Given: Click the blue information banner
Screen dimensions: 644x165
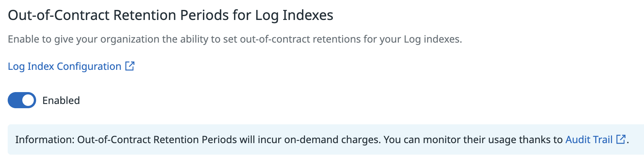Looking at the screenshot, I should tap(326, 139).
